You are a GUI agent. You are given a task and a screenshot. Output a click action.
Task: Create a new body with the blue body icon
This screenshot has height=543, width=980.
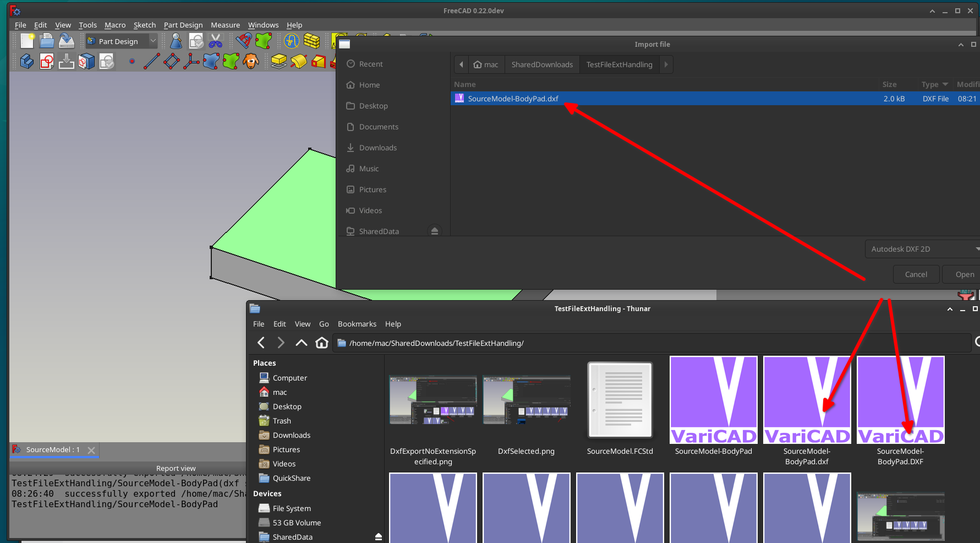click(26, 61)
